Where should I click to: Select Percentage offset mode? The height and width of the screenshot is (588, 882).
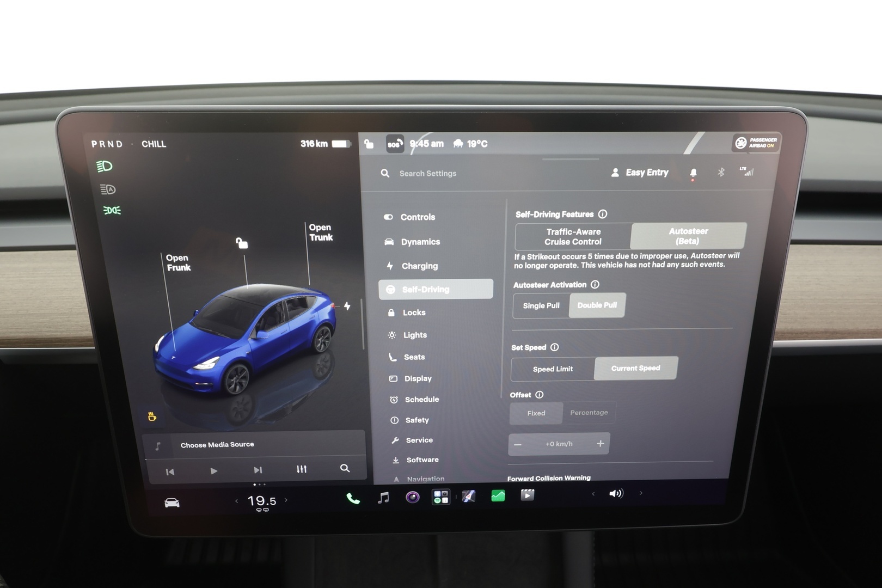click(589, 412)
